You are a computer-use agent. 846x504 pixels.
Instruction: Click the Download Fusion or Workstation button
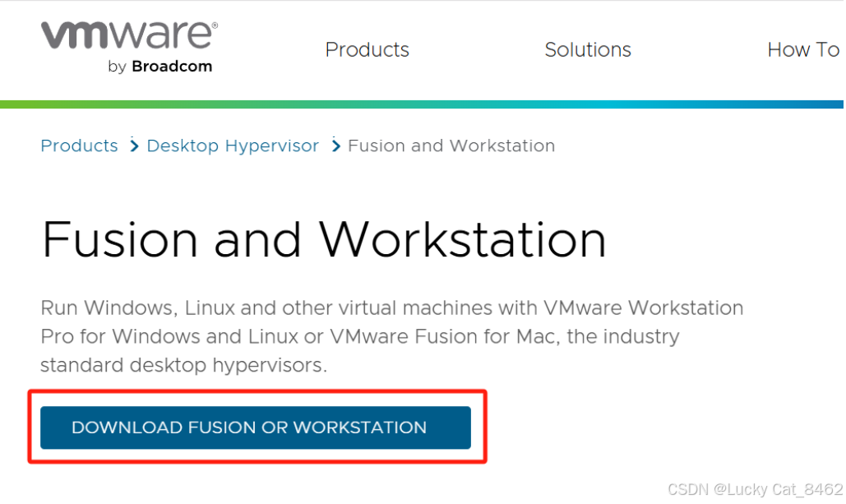click(255, 428)
